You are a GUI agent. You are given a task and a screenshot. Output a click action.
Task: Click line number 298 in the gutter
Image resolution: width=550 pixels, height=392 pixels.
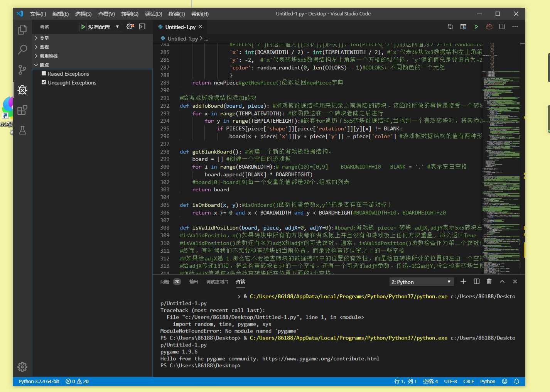point(165,152)
